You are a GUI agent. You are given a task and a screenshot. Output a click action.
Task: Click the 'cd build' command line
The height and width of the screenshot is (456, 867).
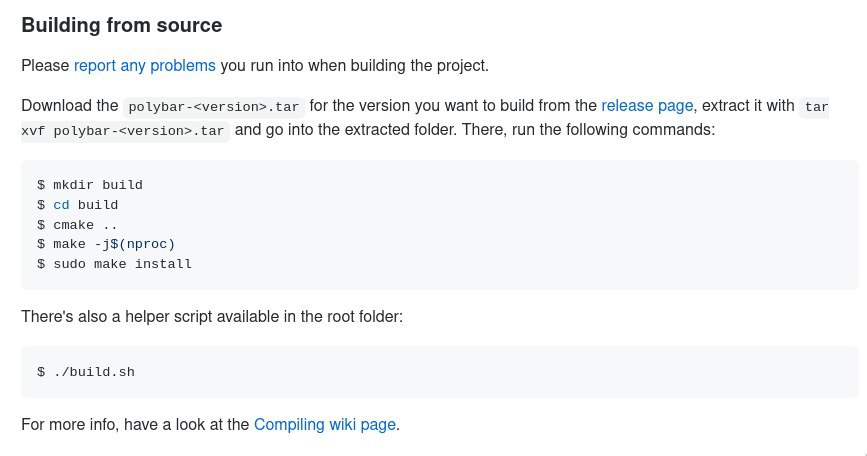pyautogui.click(x=78, y=205)
